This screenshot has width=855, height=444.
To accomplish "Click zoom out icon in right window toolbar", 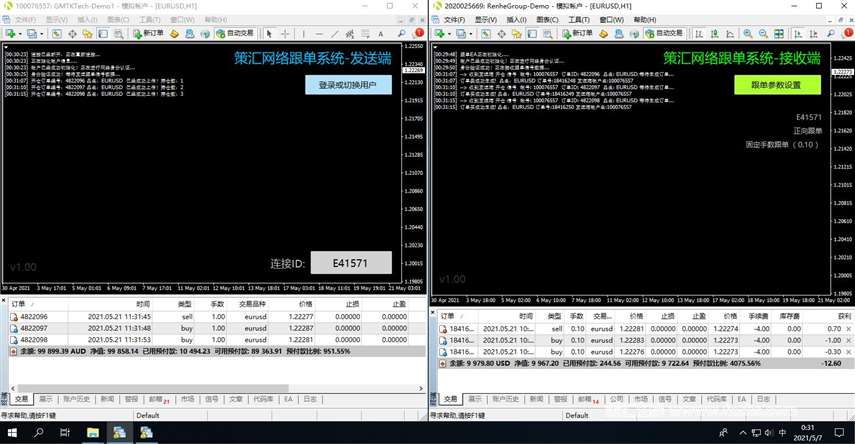I will pyautogui.click(x=763, y=34).
